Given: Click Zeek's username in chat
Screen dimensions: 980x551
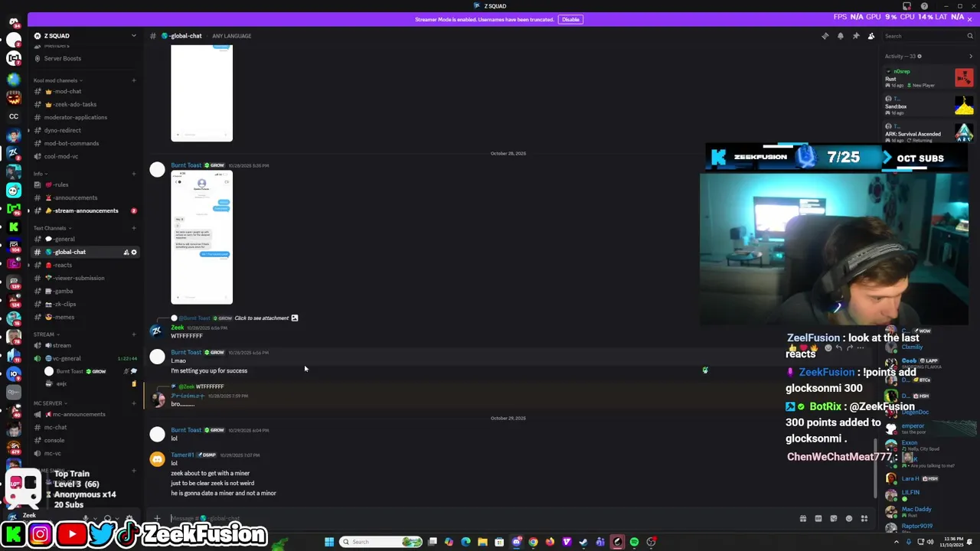Looking at the screenshot, I should coord(177,328).
